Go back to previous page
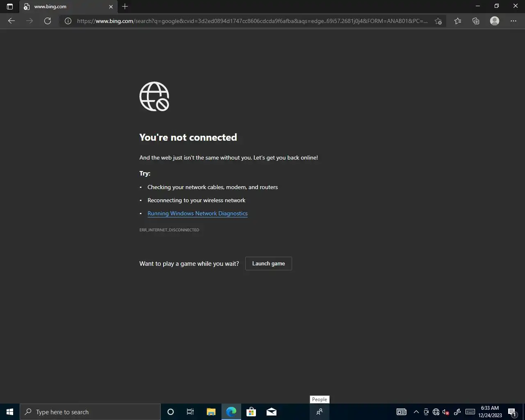Image resolution: width=525 pixels, height=420 pixels. (11, 21)
